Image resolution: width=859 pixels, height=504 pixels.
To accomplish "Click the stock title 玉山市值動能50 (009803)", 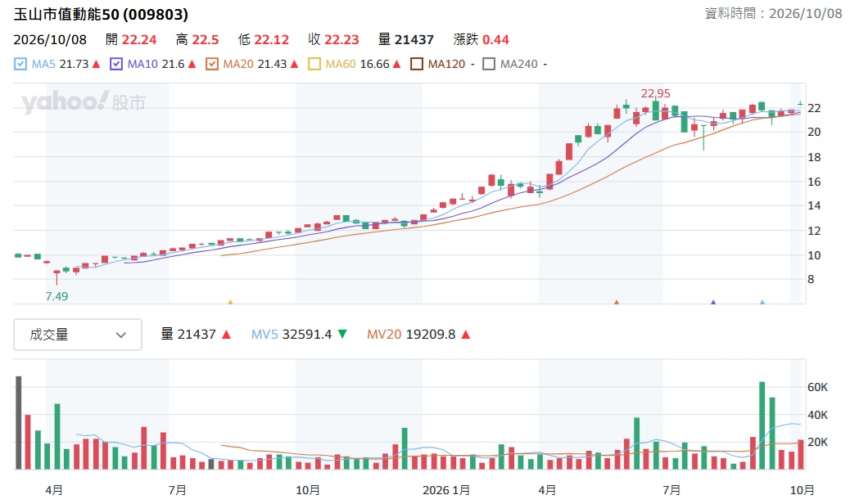I will click(x=101, y=14).
